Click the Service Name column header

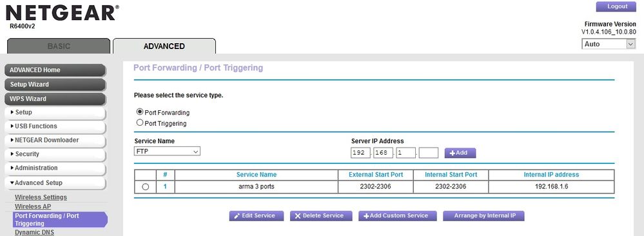tap(257, 175)
